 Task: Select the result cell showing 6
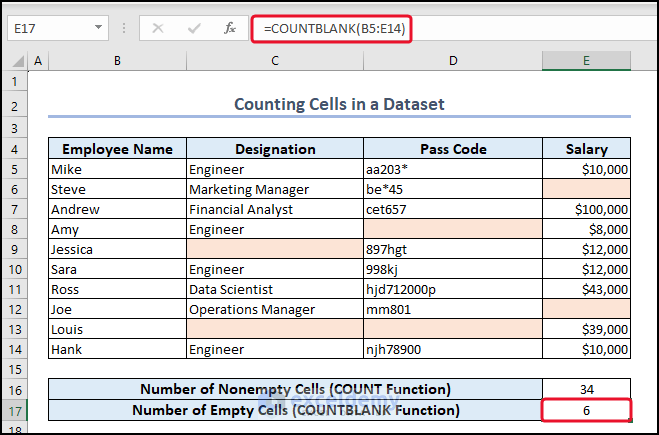[x=586, y=410]
